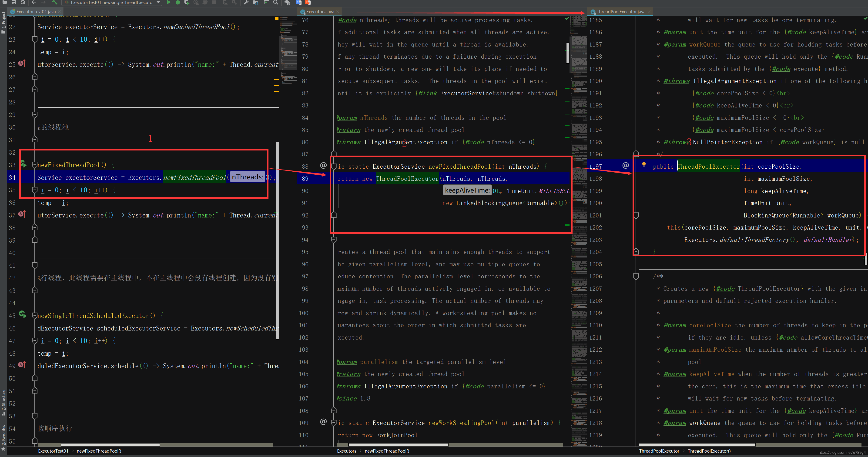Collapse the for-loop fold at line 23
This screenshot has height=457, width=868.
(34, 39)
